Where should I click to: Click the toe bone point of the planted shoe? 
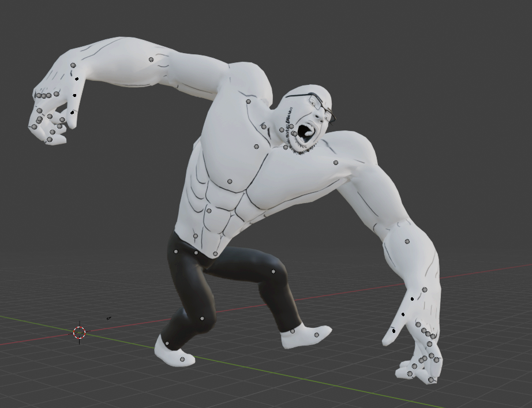pos(182,360)
